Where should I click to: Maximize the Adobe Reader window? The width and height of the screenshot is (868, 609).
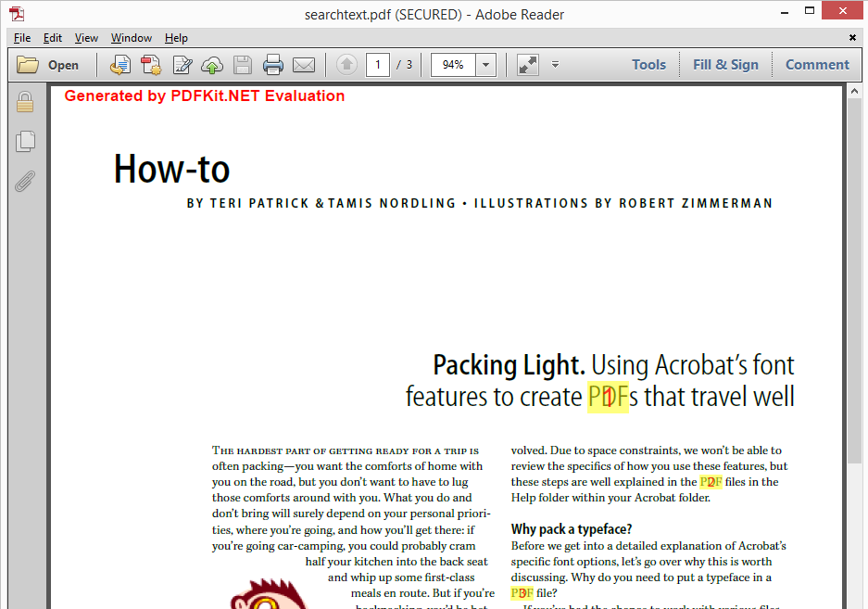pyautogui.click(x=810, y=11)
